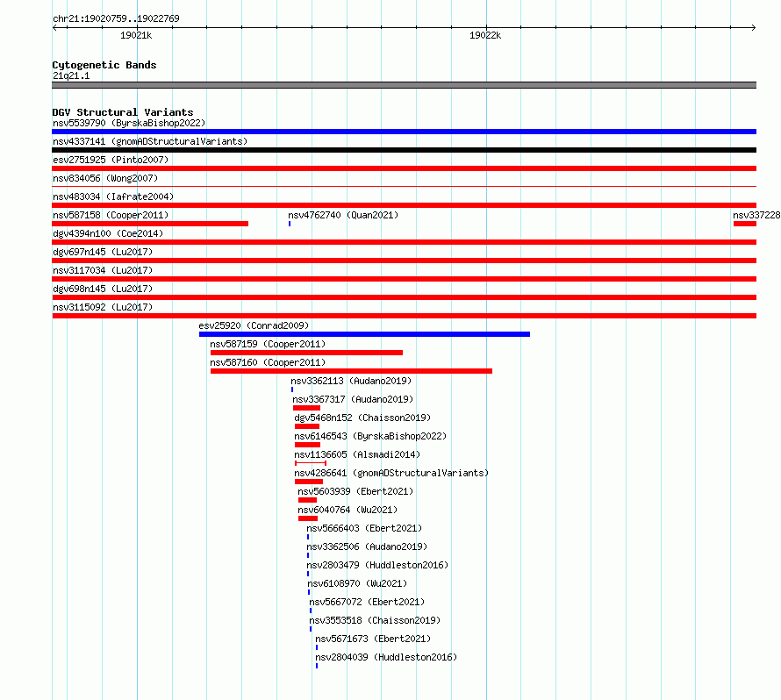Click nsv587158 (Cooper2011) variant label
The image size is (781, 700).
pyautogui.click(x=111, y=215)
